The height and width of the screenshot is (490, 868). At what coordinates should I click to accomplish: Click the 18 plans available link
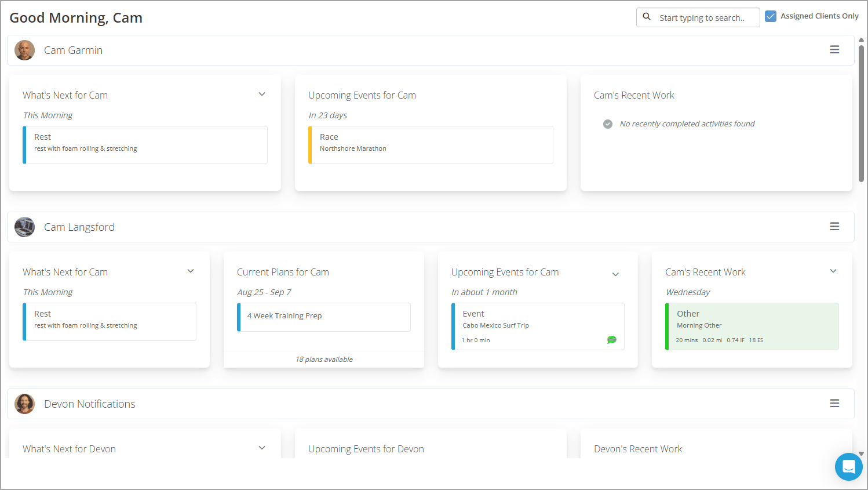(x=324, y=359)
